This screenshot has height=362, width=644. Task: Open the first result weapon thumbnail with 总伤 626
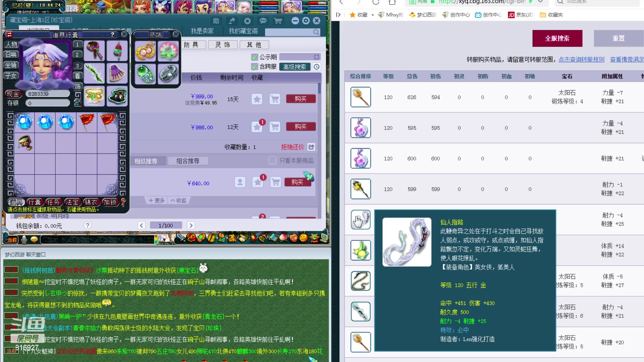361,97
